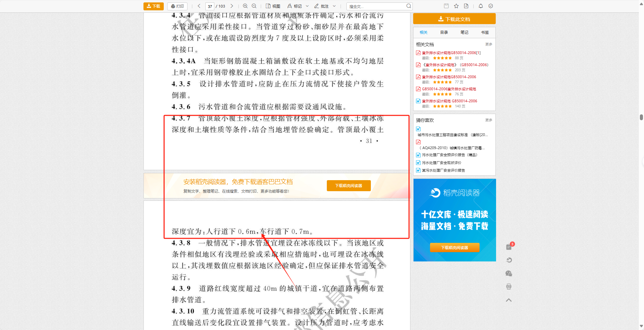This screenshot has height=330, width=644.
Task: Click the shield check icon
Action: 491,6
